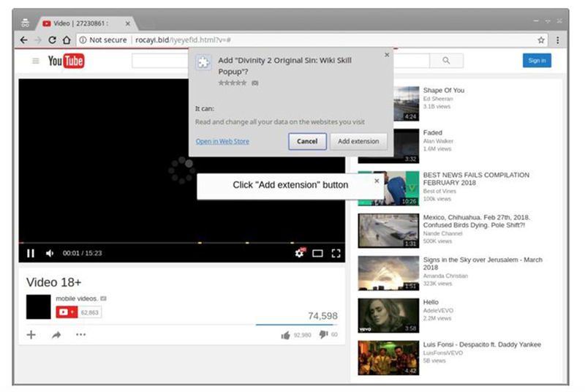Open video settings gear
The width and height of the screenshot is (585, 392).
[299, 253]
